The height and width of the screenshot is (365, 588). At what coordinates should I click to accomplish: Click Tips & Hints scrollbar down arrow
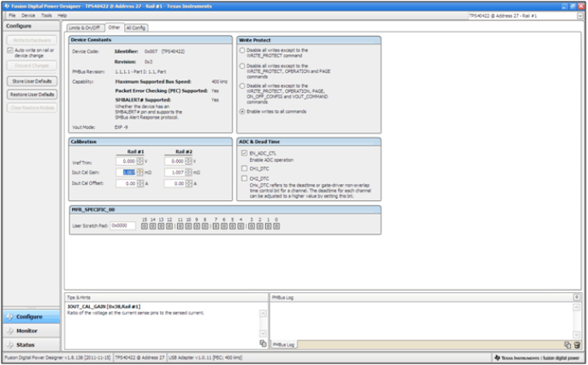tap(263, 334)
